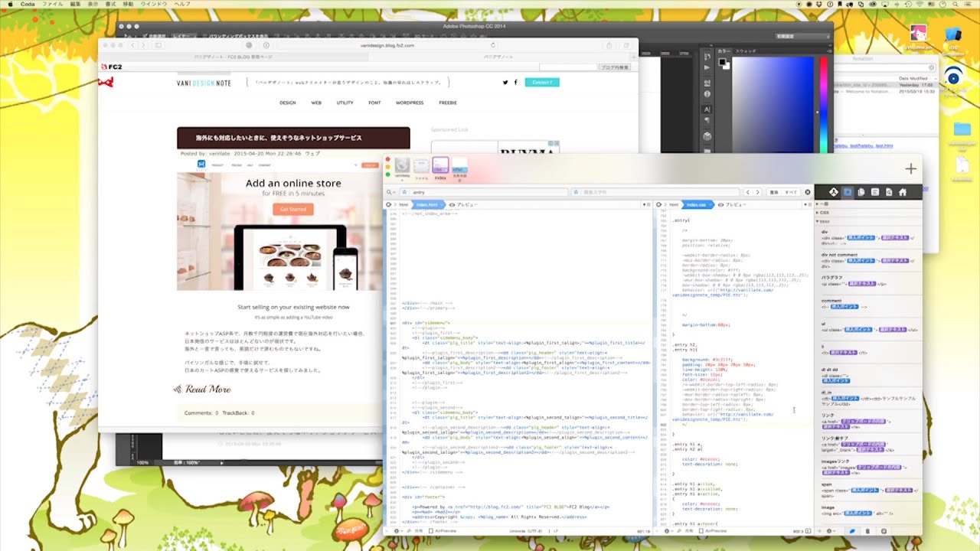Open the 3D panel icon in Photoshop dock
The image size is (980, 551).
[707, 135]
